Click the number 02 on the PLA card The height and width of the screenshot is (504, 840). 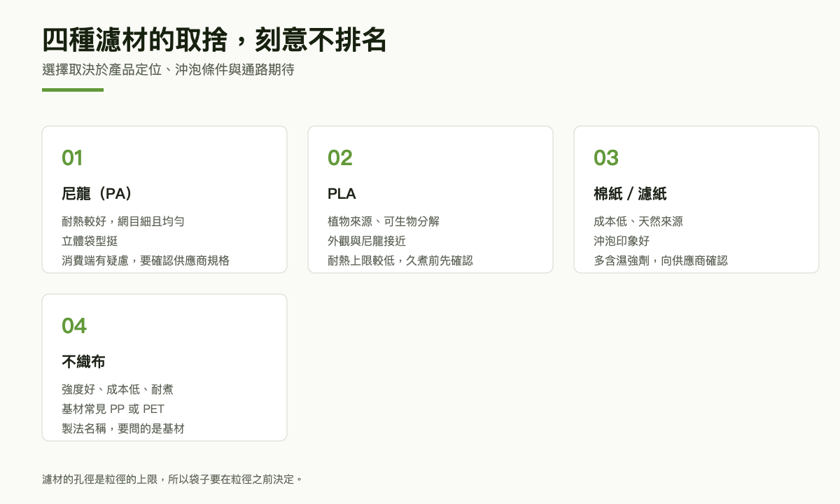pos(340,158)
